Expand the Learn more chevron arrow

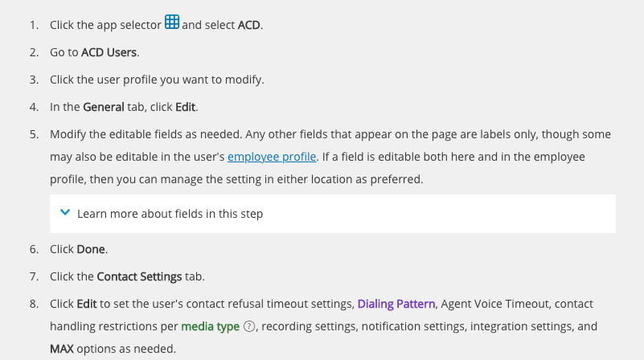(x=65, y=213)
